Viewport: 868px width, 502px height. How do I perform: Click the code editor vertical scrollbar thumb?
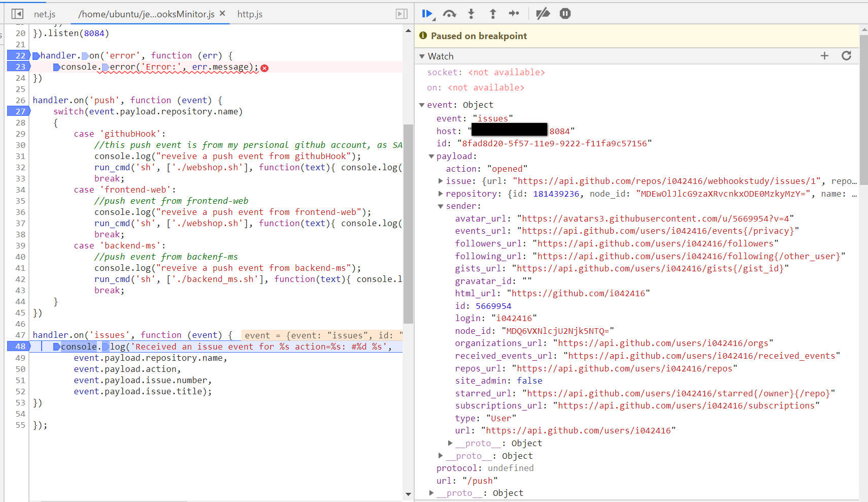pos(408,224)
